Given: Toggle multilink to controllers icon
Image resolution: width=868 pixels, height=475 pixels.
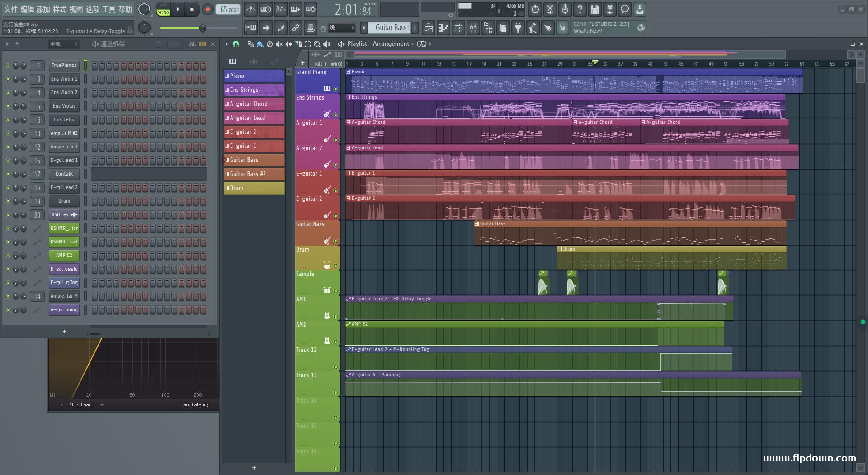Looking at the screenshot, I should tap(296, 28).
